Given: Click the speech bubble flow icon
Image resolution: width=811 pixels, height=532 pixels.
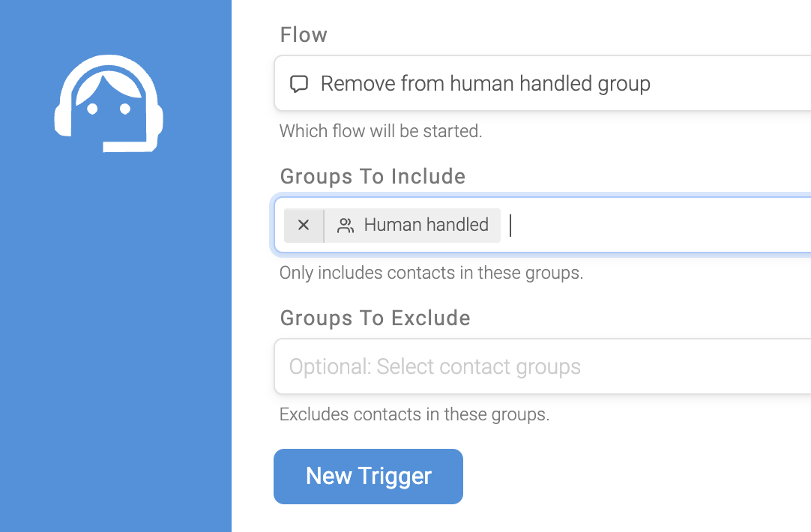Looking at the screenshot, I should 299,84.
